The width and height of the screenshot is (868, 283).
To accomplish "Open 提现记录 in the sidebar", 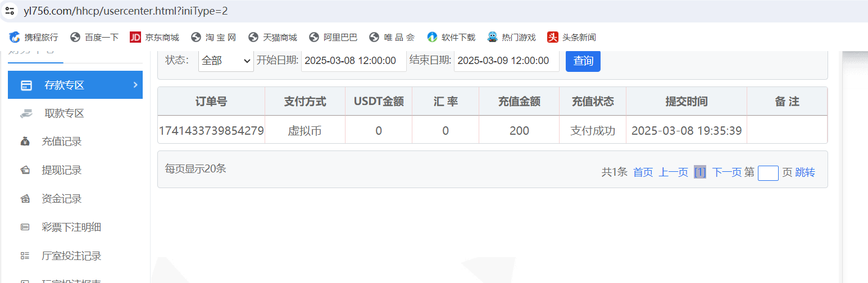I will click(x=62, y=170).
